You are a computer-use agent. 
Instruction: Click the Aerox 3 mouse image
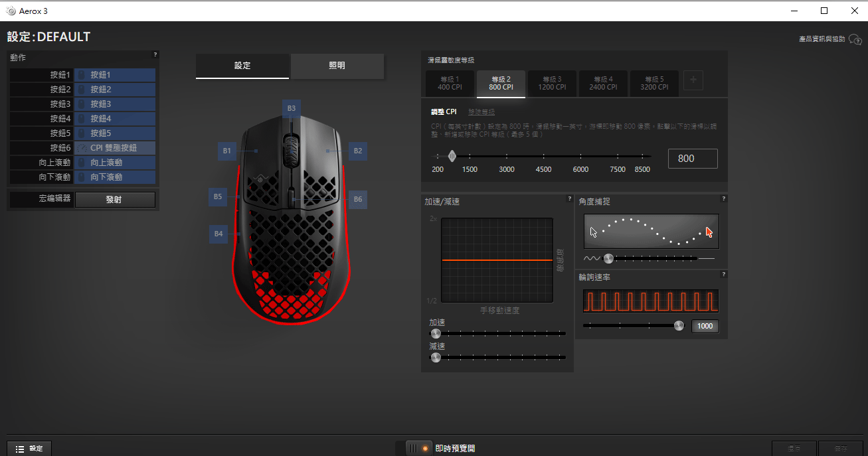pos(290,220)
